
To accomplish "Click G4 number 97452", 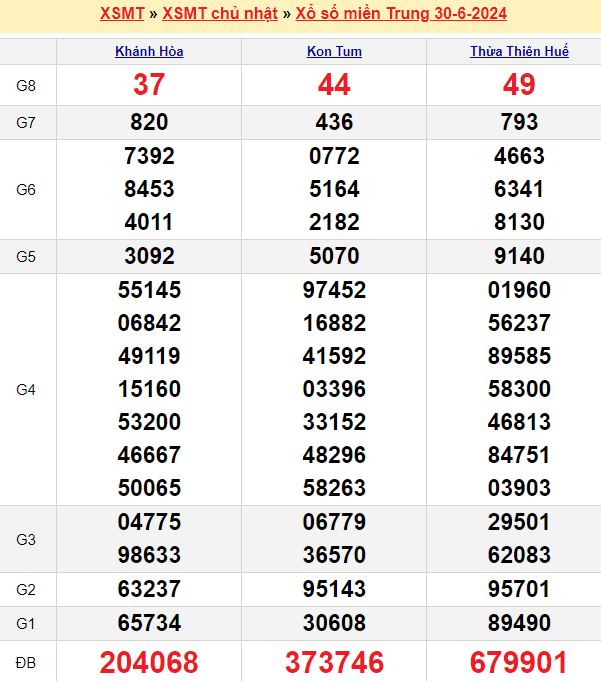I will tap(334, 290).
